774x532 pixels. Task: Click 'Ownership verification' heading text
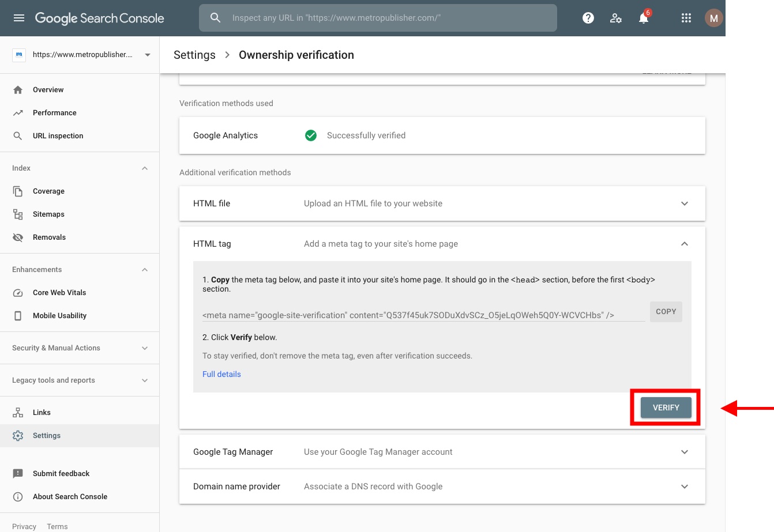coord(296,55)
